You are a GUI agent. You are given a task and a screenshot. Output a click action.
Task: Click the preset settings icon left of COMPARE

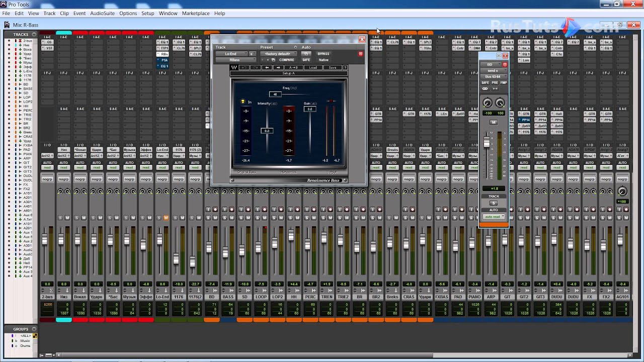pyautogui.click(x=273, y=60)
